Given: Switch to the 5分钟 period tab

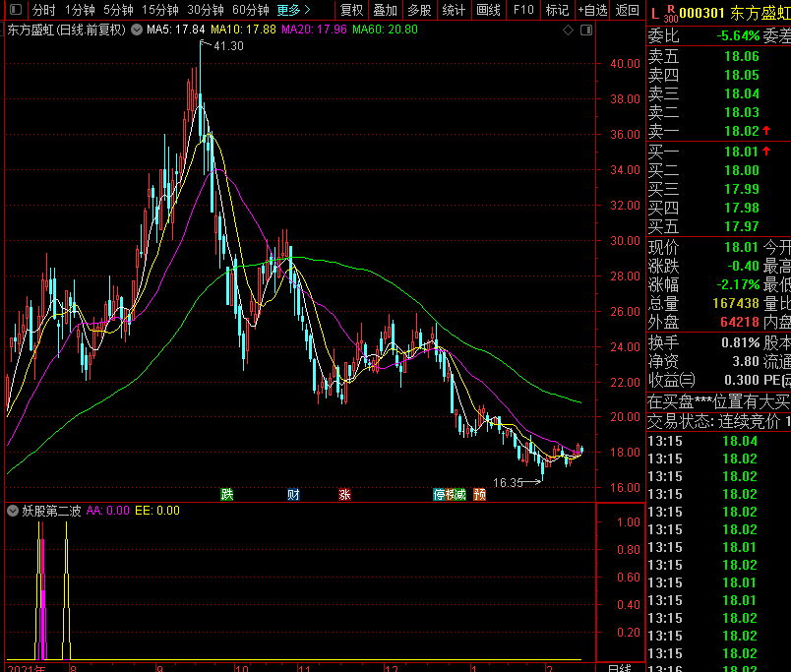Looking at the screenshot, I should tap(118, 10).
